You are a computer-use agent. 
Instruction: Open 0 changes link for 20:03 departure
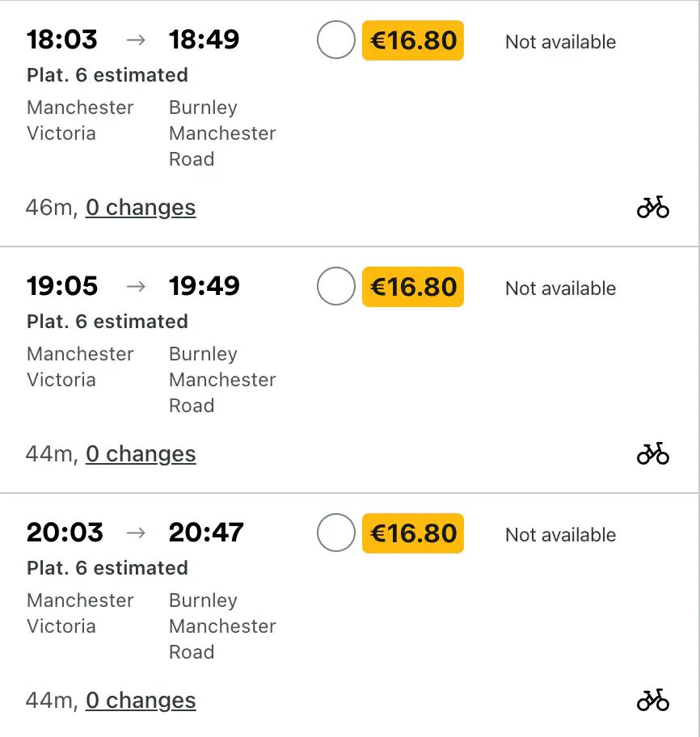coord(141,700)
